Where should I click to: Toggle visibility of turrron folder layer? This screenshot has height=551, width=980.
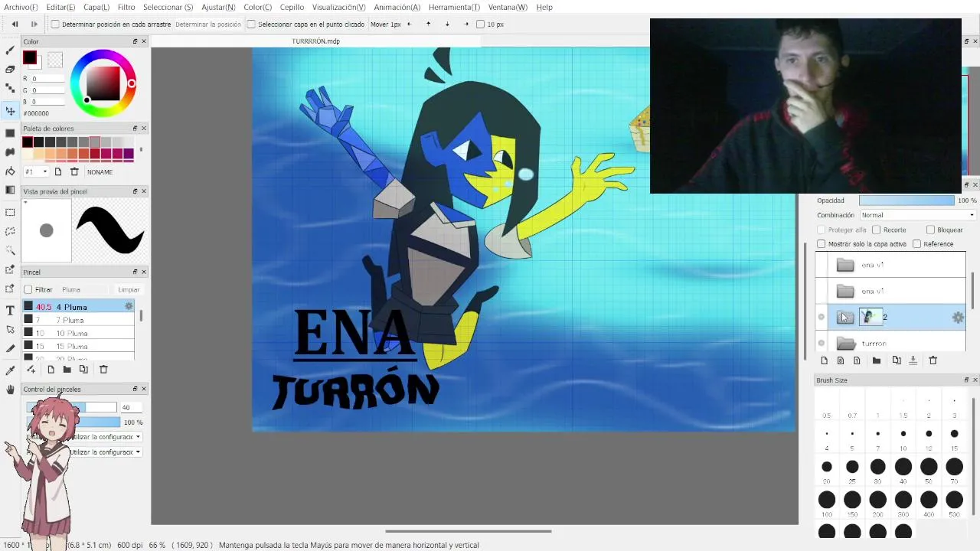tap(822, 344)
